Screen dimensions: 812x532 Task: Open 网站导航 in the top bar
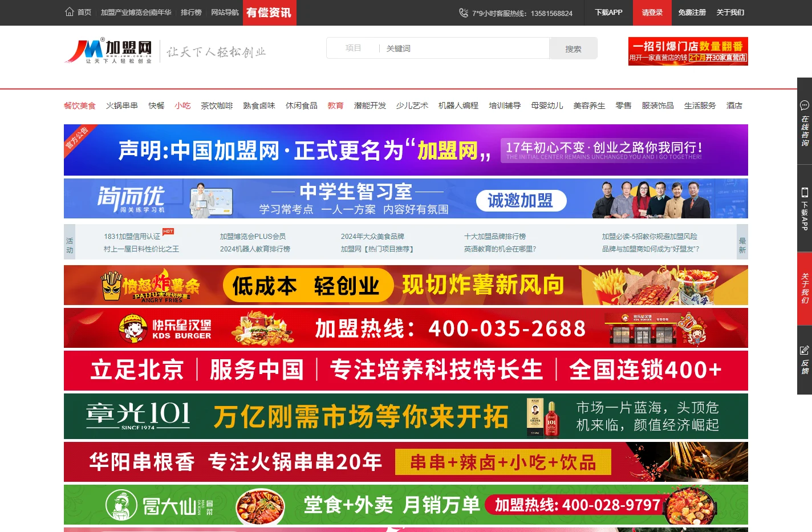225,13
